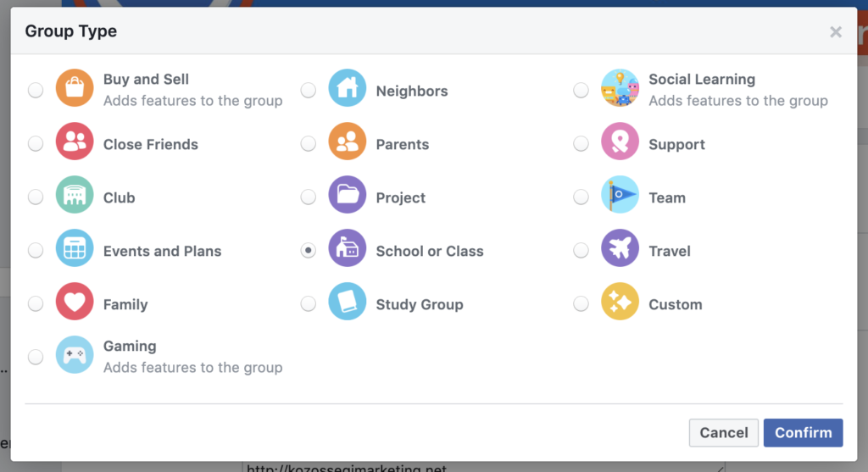Image resolution: width=868 pixels, height=472 pixels.
Task: Click the Buy and Sell shopping bag icon
Action: pyautogui.click(x=75, y=88)
